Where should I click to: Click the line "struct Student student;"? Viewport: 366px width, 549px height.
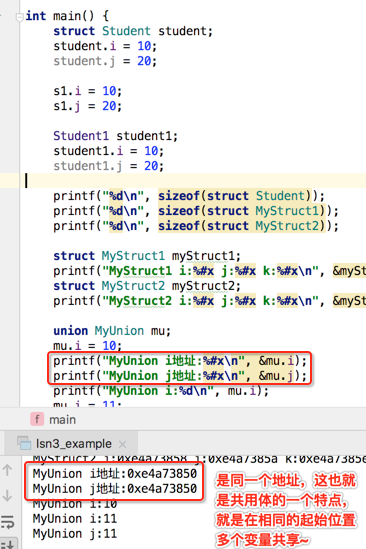pos(133,31)
